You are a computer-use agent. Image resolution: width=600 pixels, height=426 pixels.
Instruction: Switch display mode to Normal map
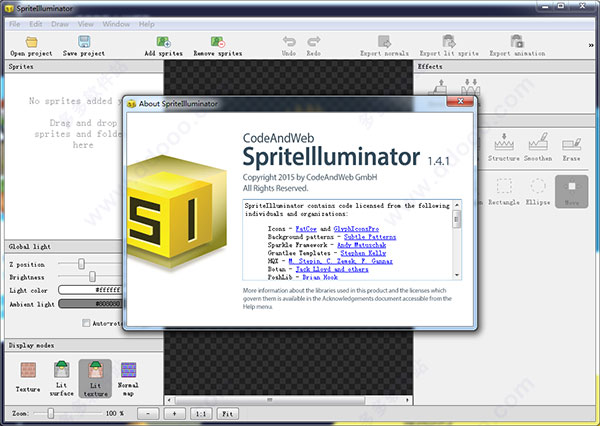(128, 379)
